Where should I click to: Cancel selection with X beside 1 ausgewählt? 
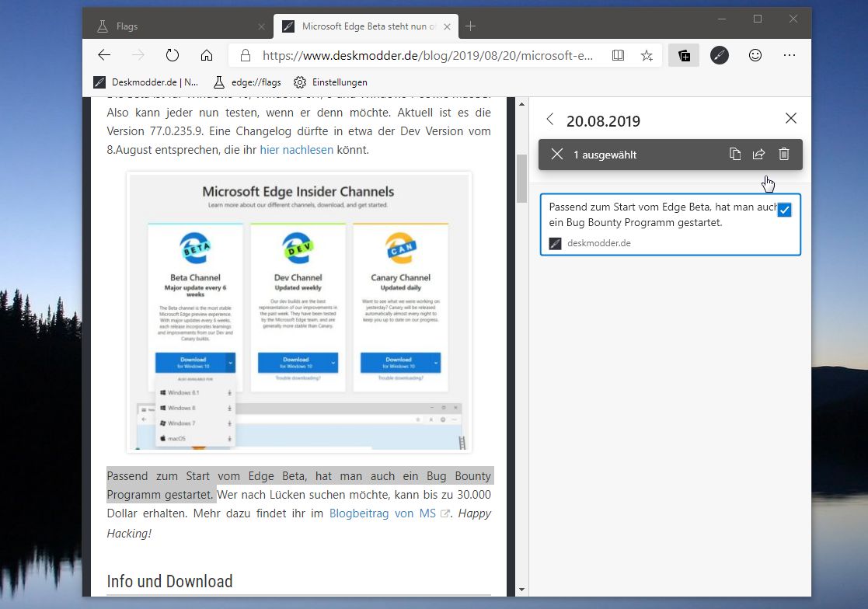click(557, 155)
